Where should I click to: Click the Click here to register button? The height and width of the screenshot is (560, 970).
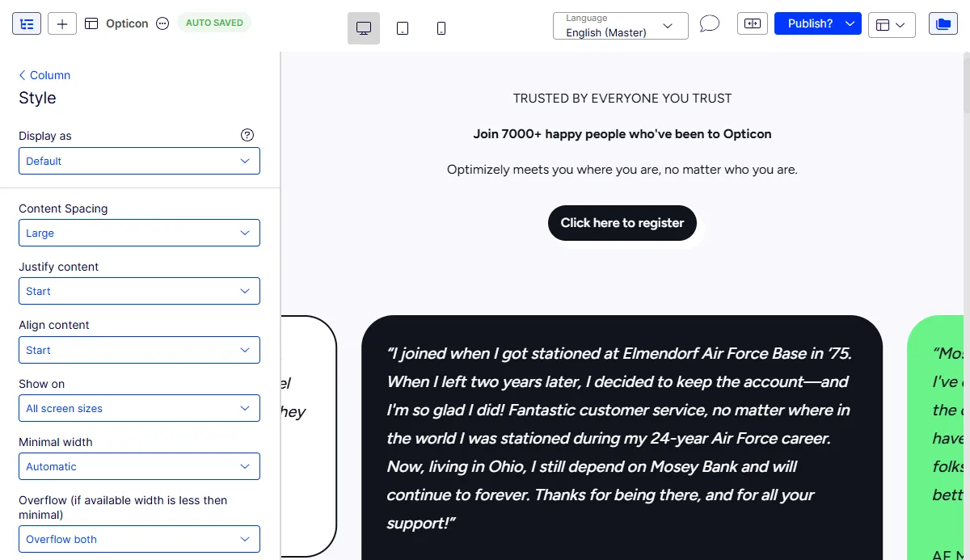pyautogui.click(x=622, y=223)
